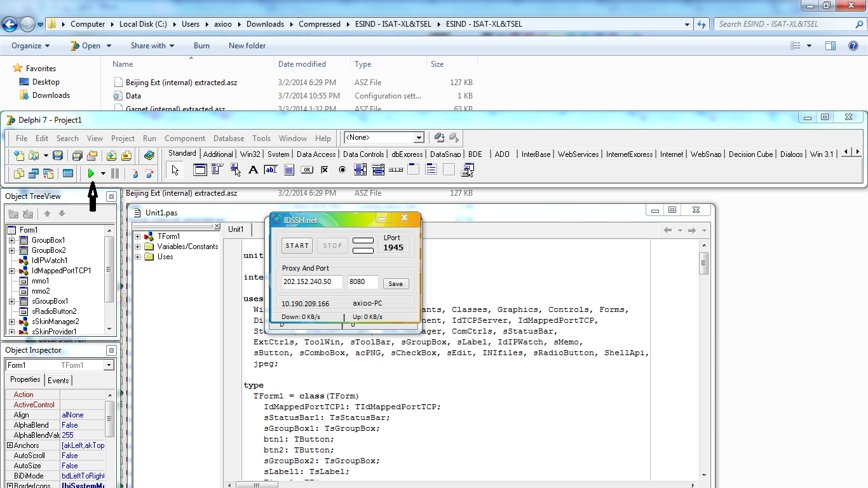The image size is (868, 488).
Task: Open the <None> desktop layout dropdown
Action: pos(419,138)
